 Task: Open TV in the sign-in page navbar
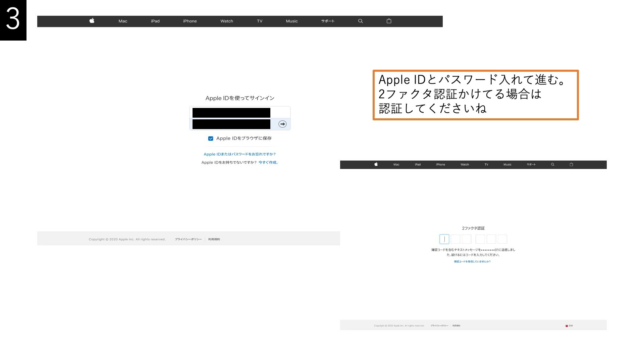pyautogui.click(x=260, y=21)
